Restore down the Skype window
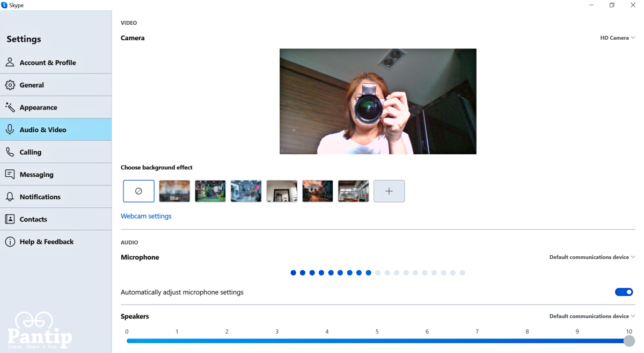The height and width of the screenshot is (353, 644). pyautogui.click(x=612, y=5)
